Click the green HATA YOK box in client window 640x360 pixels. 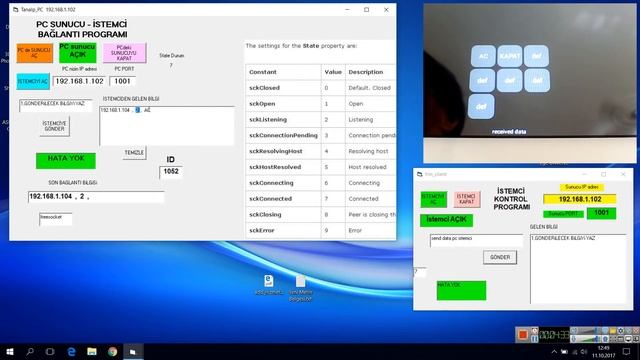coord(461,290)
